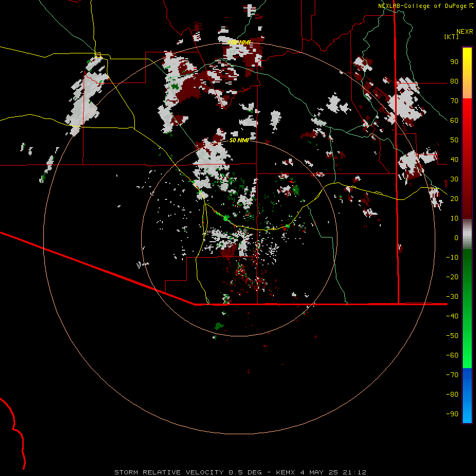The height and width of the screenshot is (476, 476).
Task: Click the 50 value on the velocity scale
Action: 454,140
